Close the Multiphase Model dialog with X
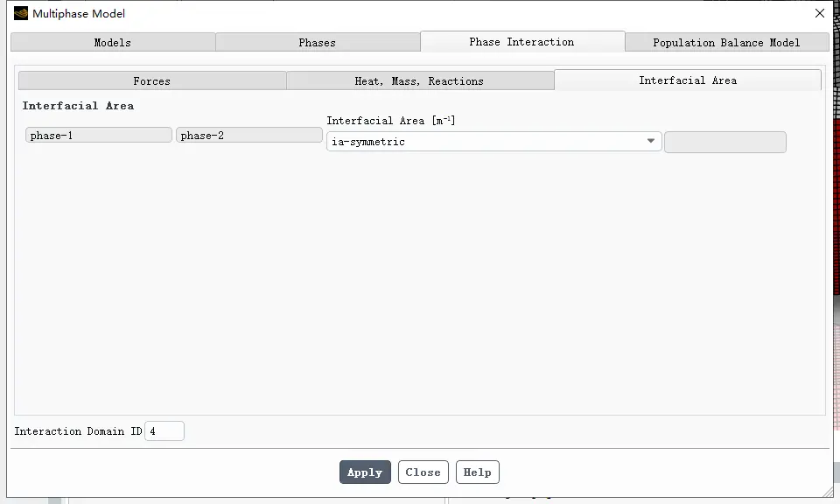Screen dimensions: 840x504 click(819, 13)
